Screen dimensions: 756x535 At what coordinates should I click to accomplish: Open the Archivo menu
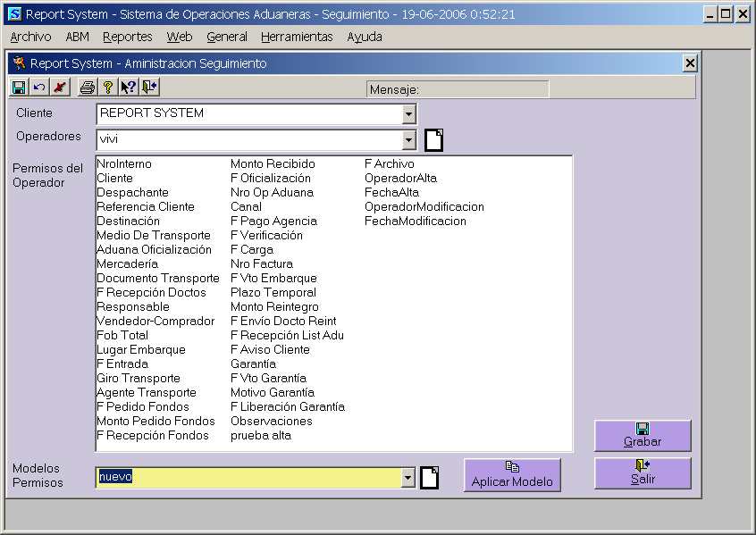coord(30,37)
